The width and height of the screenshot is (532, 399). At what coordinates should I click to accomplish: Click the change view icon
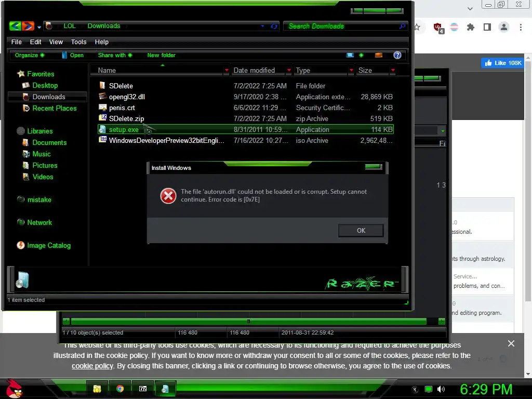(x=350, y=55)
